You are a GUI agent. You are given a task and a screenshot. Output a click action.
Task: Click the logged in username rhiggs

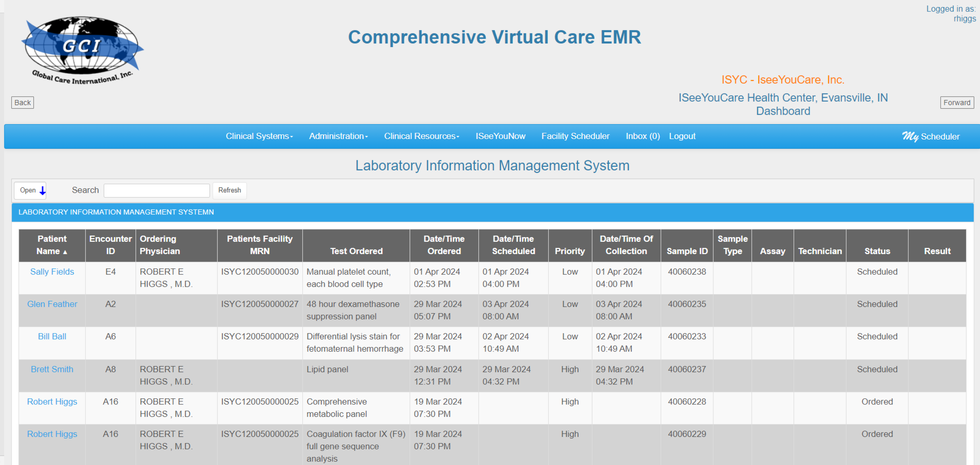click(x=965, y=19)
